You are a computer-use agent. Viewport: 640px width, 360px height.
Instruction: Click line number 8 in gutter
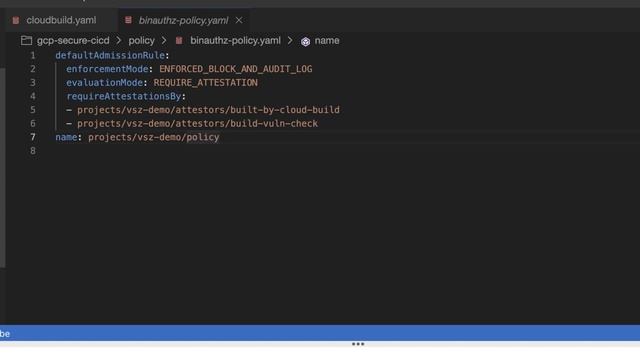point(33,151)
